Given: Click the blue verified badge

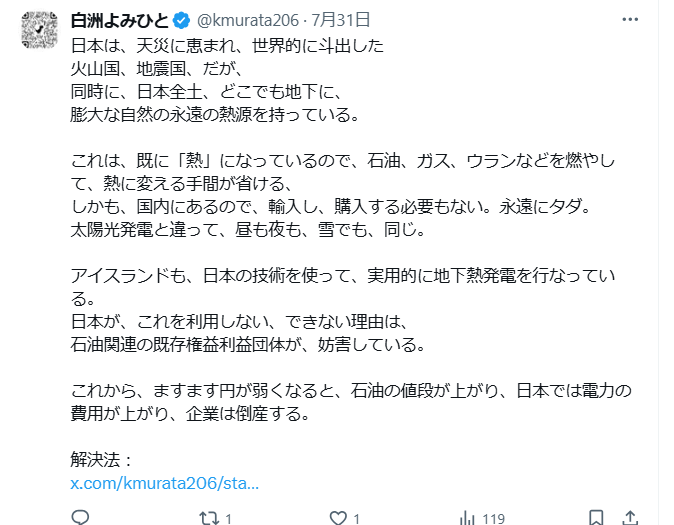Looking at the screenshot, I should point(181,20).
